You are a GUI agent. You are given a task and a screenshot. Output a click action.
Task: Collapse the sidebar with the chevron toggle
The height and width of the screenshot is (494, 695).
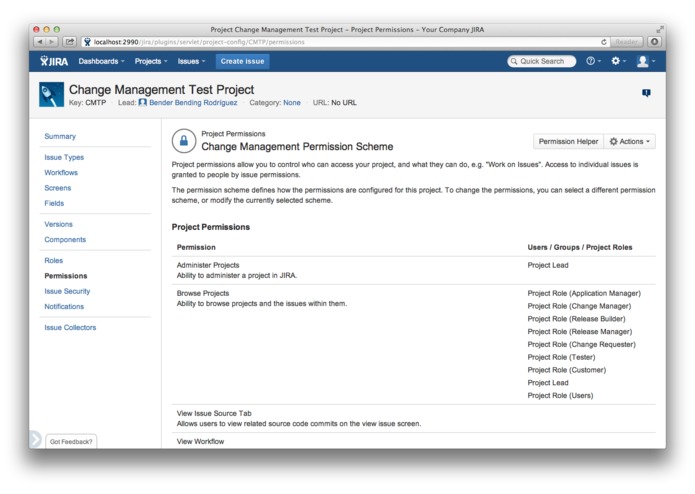click(35, 440)
